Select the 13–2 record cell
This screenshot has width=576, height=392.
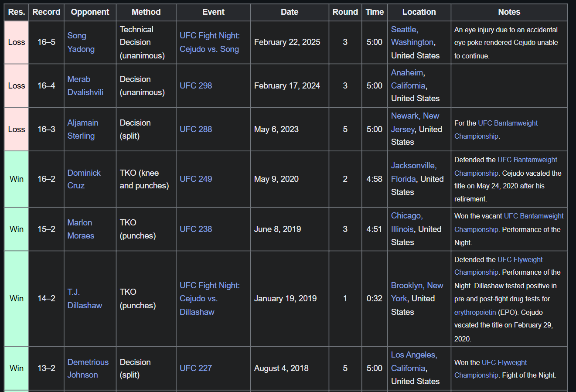click(x=46, y=368)
